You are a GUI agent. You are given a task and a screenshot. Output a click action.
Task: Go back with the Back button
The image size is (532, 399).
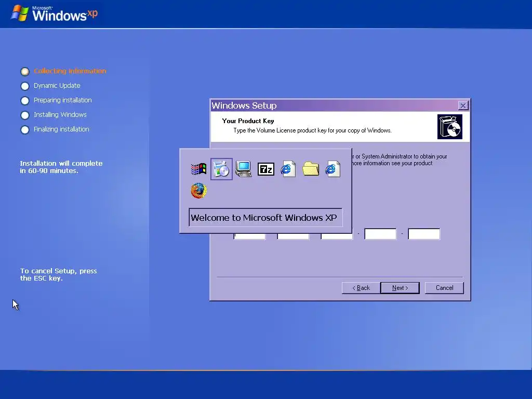coord(361,288)
